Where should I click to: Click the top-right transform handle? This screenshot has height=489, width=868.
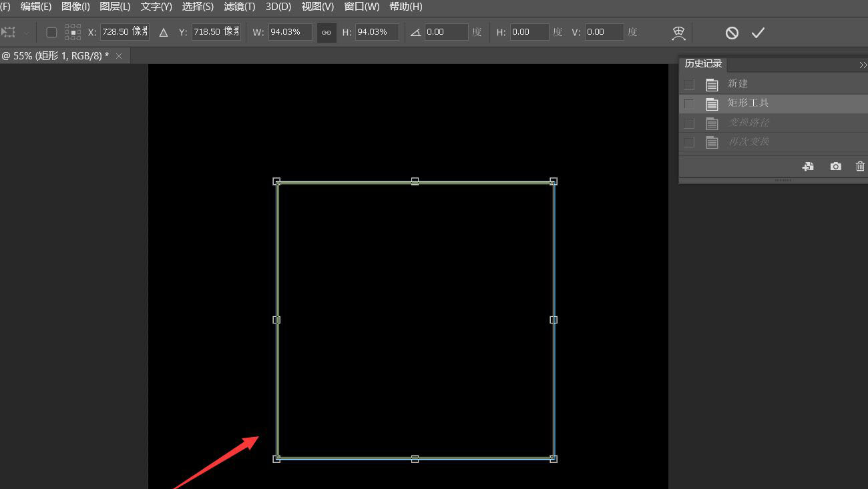pyautogui.click(x=554, y=181)
